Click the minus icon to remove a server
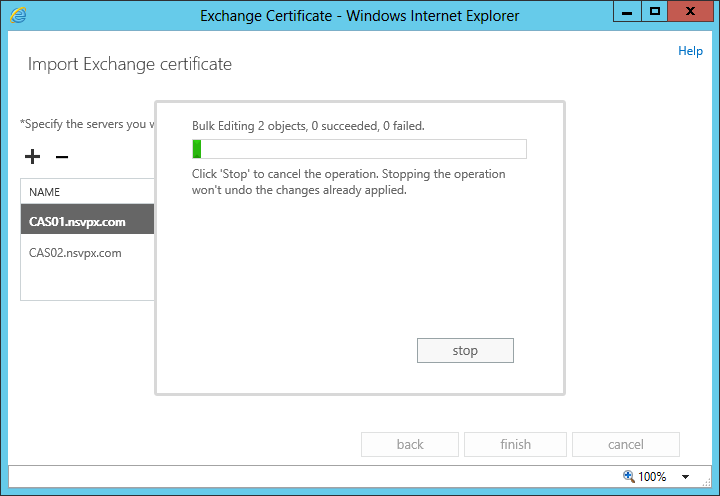 61,157
